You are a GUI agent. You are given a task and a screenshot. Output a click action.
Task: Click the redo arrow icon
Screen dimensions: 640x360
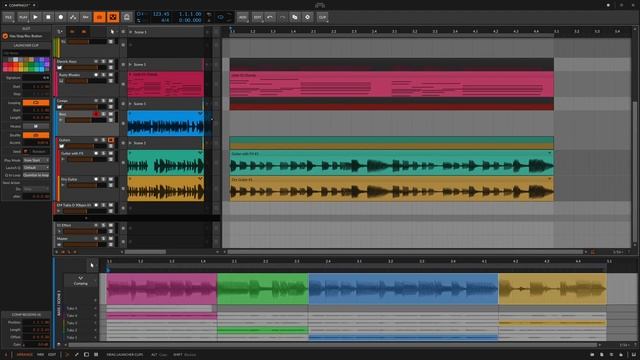pyautogui.click(x=282, y=17)
